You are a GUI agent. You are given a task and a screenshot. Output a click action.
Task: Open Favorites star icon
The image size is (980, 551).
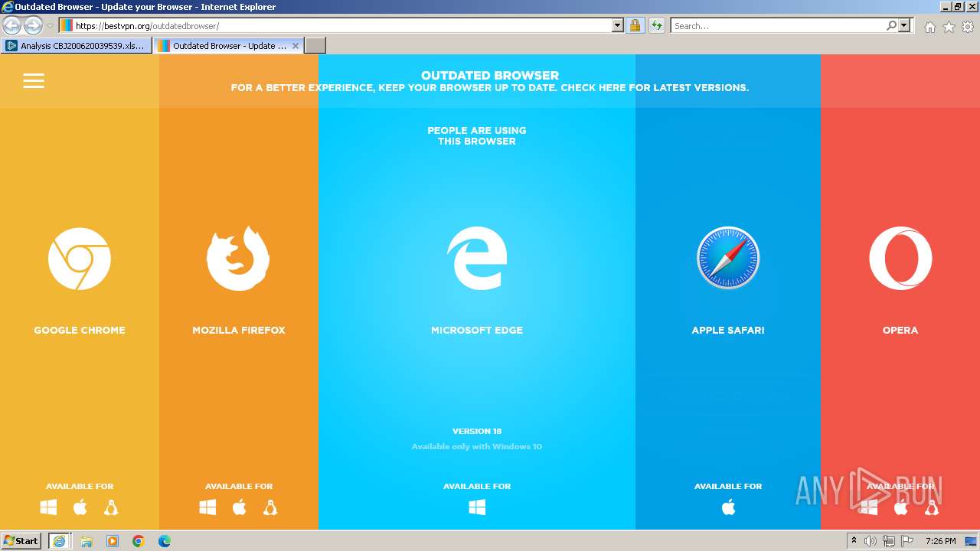click(949, 27)
